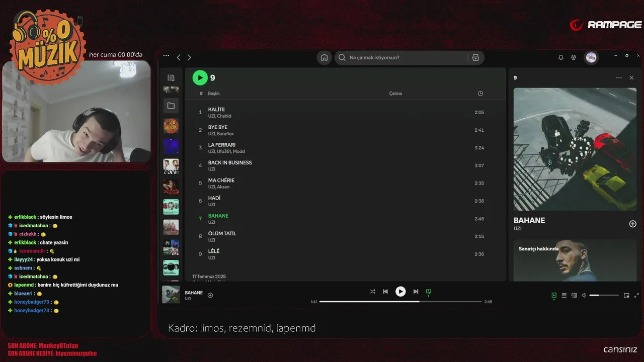Mute audio with the speaker icon
644x362 pixels.
point(584,296)
